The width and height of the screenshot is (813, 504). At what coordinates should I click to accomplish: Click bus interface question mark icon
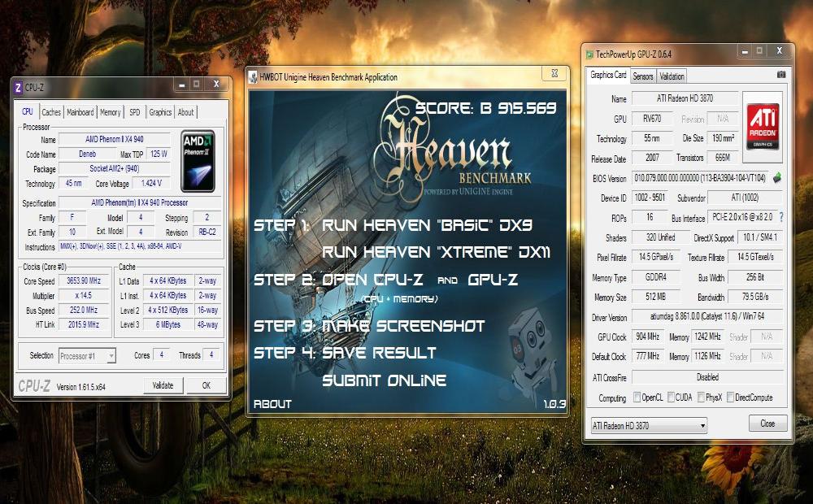click(x=781, y=217)
